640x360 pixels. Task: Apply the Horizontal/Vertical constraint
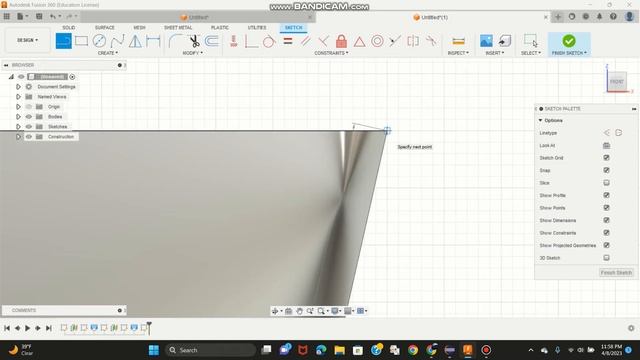(x=233, y=41)
